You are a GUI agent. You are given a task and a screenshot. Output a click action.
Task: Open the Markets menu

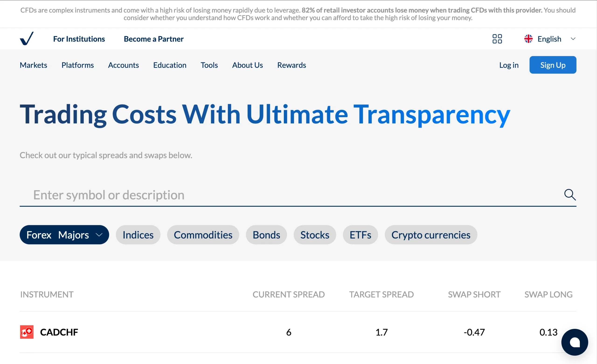[x=33, y=65]
